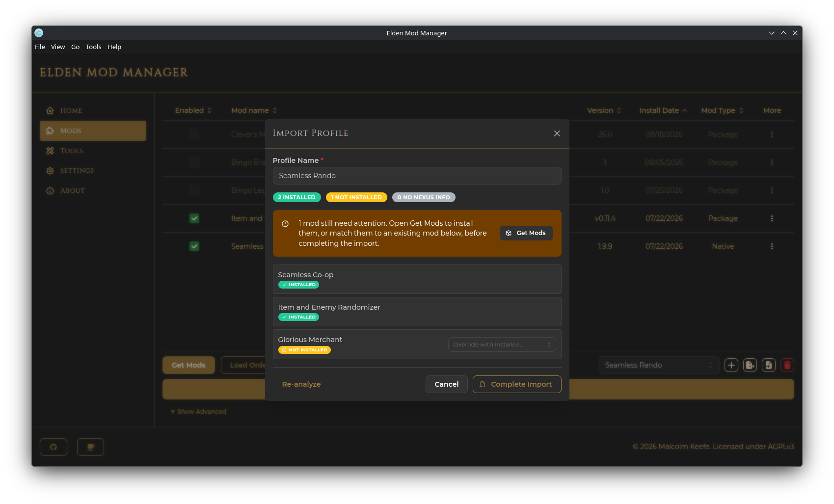Open the Tools menu

click(93, 47)
